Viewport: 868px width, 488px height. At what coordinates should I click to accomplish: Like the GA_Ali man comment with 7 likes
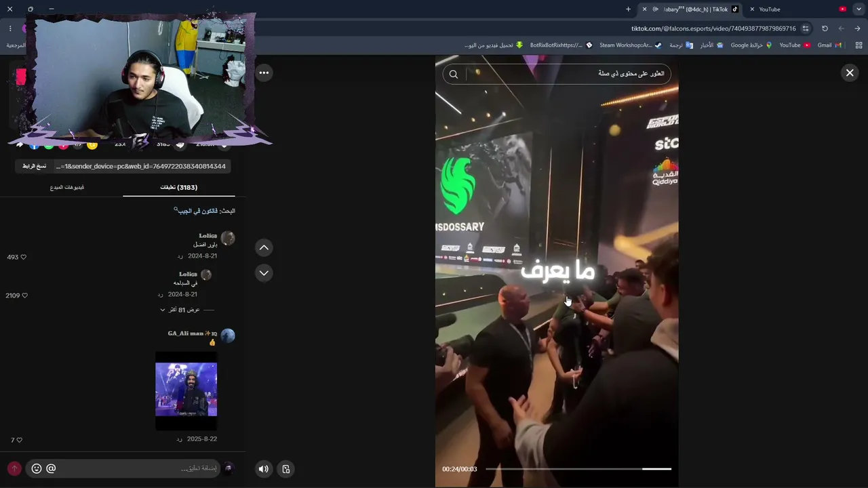click(x=18, y=441)
